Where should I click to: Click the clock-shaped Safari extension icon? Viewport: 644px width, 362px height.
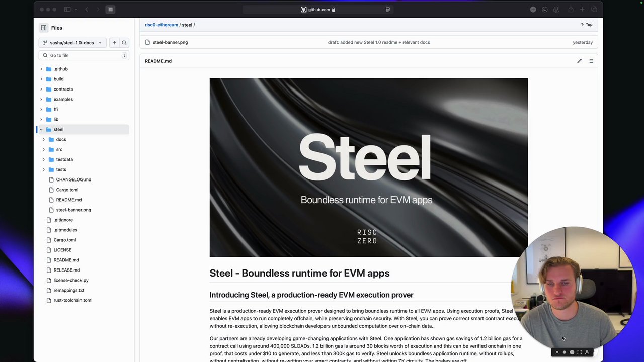tap(545, 9)
